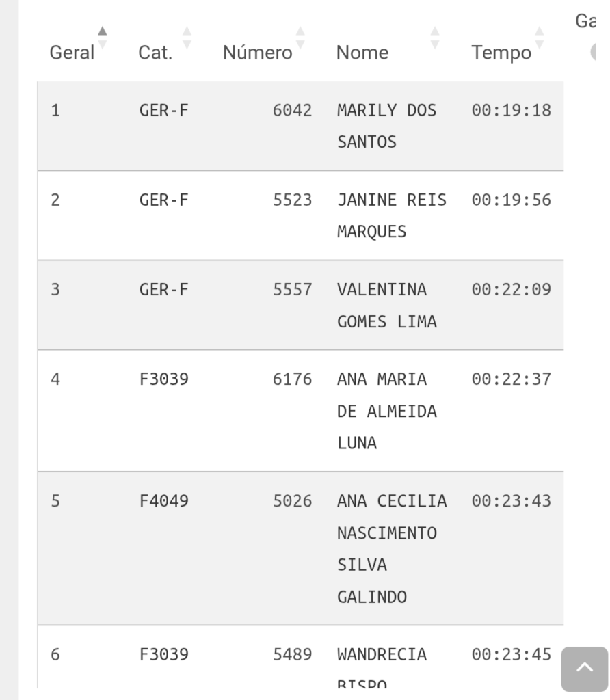
Task: Sort results by the Geral column
Action: [x=103, y=38]
